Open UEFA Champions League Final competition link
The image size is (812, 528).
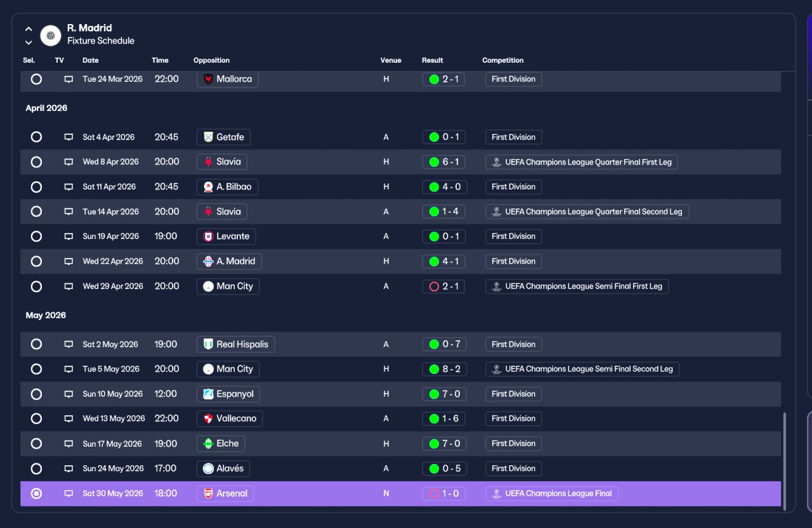pyautogui.click(x=552, y=494)
